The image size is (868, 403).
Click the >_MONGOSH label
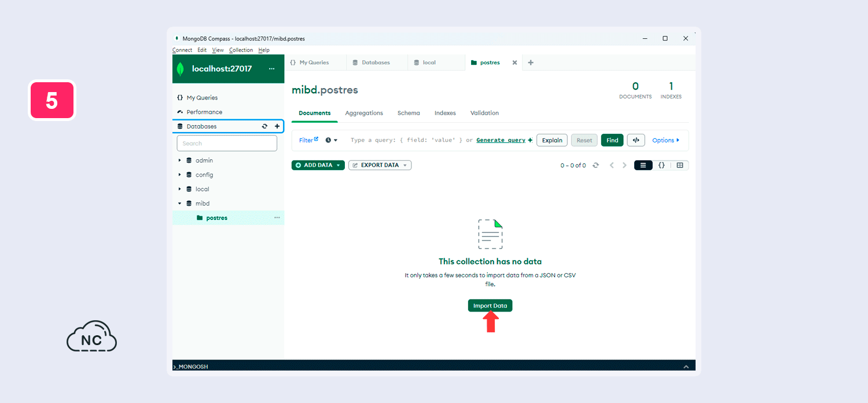(190, 367)
